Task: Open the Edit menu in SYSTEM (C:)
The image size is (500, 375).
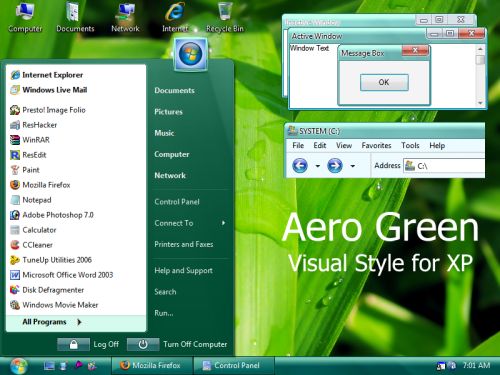Action: point(320,146)
